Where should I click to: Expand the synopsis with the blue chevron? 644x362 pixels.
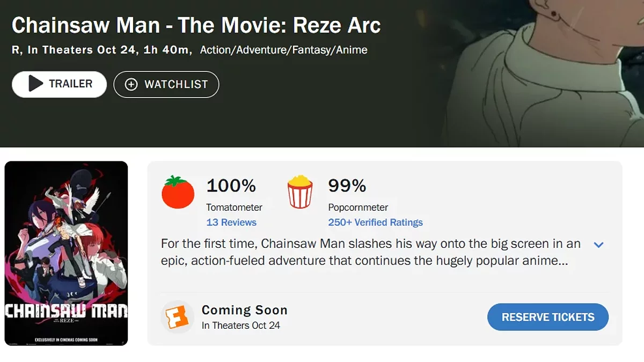click(x=599, y=245)
